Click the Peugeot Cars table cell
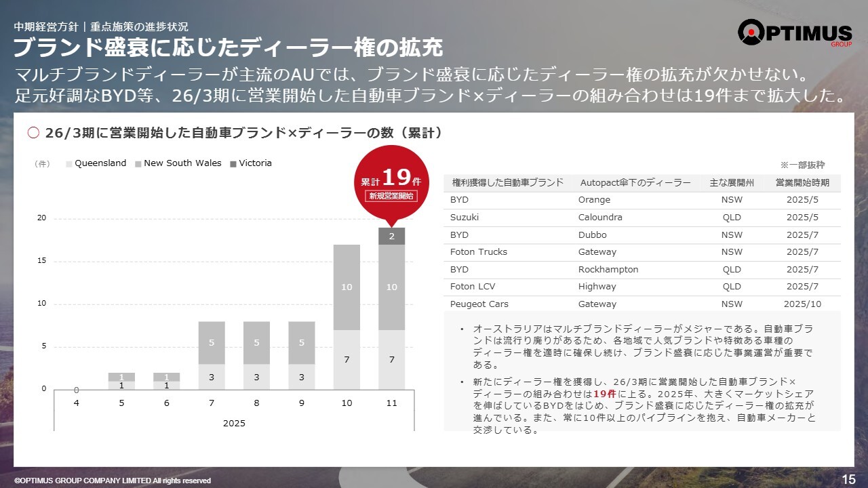 pos(479,304)
